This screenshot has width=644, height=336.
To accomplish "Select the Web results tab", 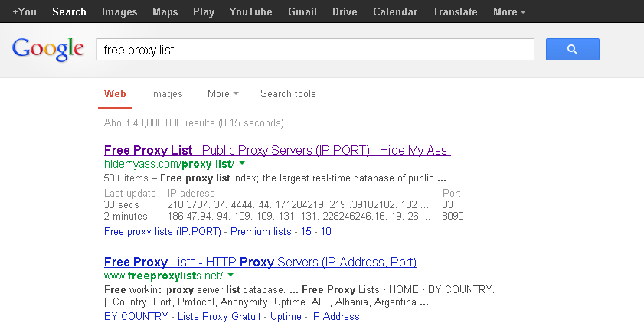I will tap(115, 93).
